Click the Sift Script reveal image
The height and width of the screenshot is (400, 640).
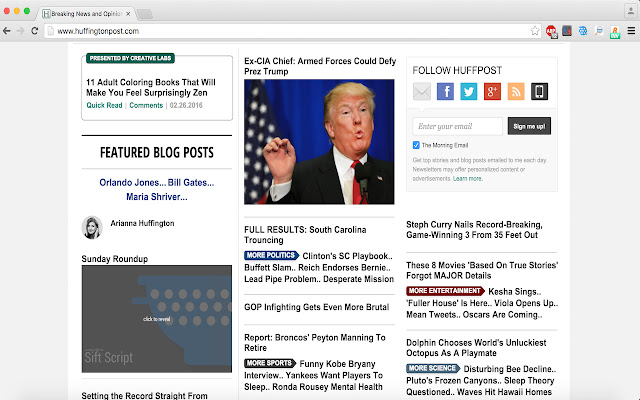tap(157, 319)
